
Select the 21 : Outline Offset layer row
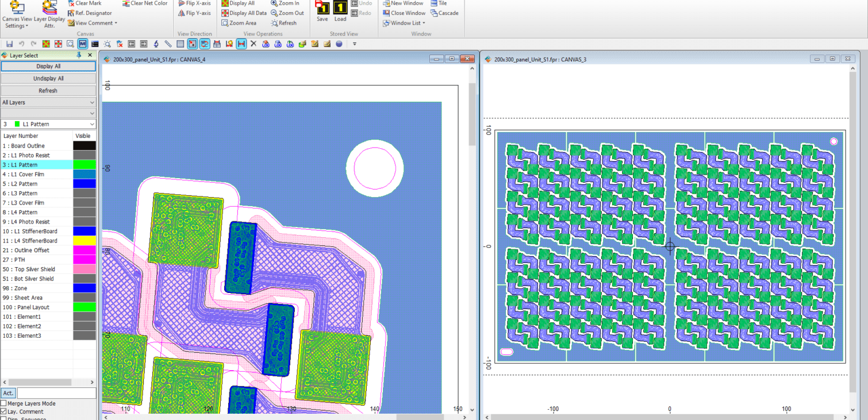(x=36, y=251)
